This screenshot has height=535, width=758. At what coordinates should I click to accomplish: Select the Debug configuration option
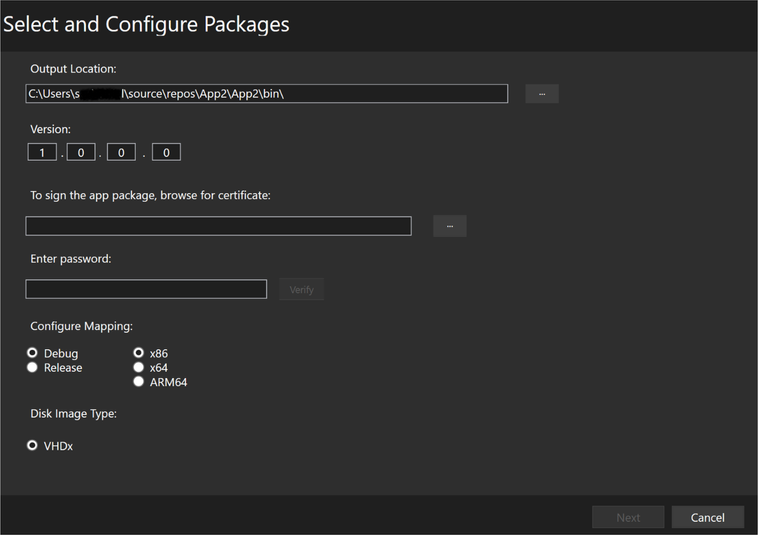tap(33, 353)
